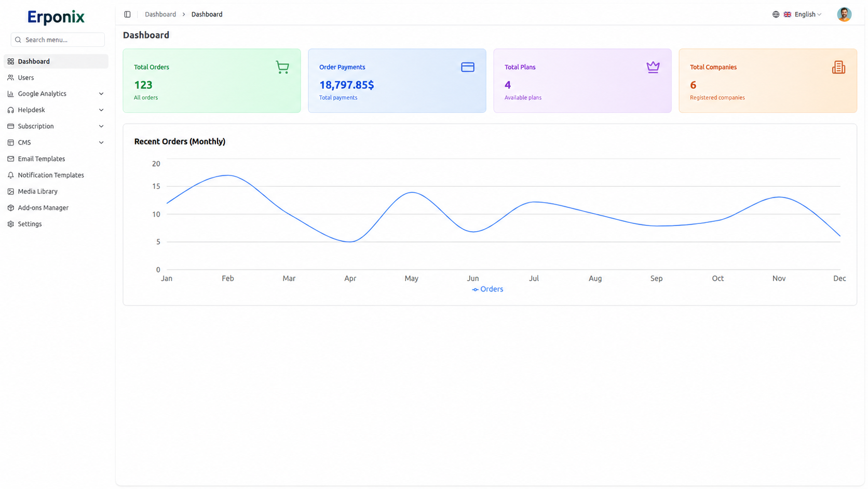Click the UK flag icon
The height and width of the screenshot is (489, 868).
click(x=787, y=15)
